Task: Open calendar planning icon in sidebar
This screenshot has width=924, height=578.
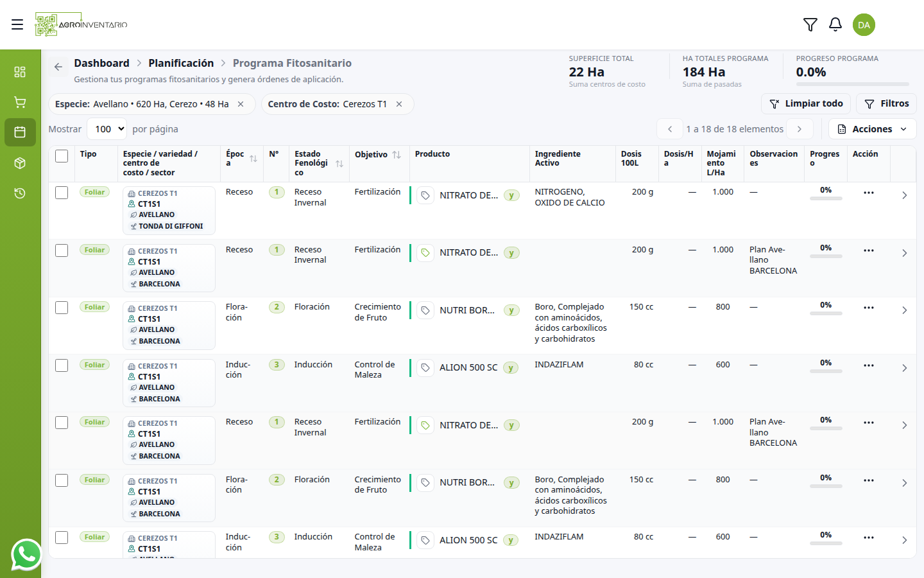Action: click(x=20, y=132)
